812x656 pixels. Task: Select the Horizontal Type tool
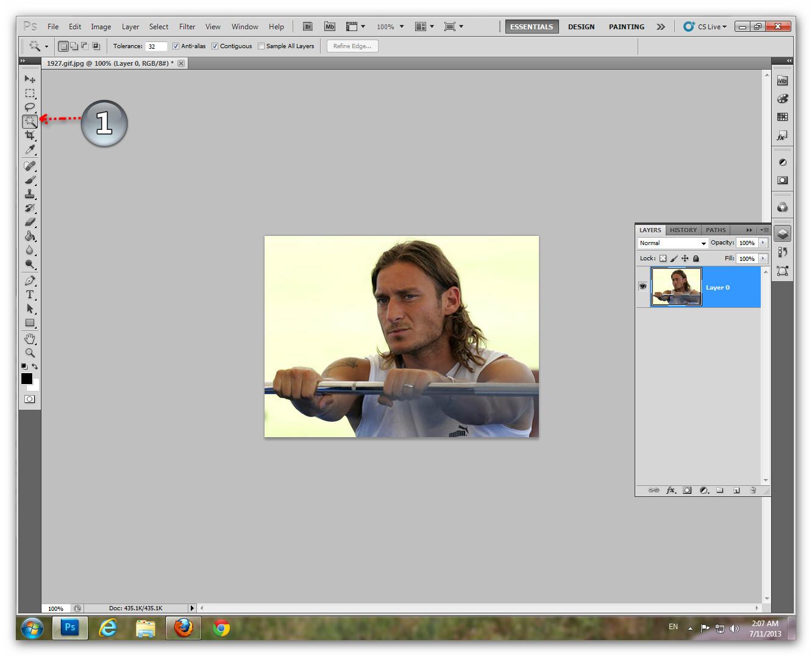click(x=29, y=294)
